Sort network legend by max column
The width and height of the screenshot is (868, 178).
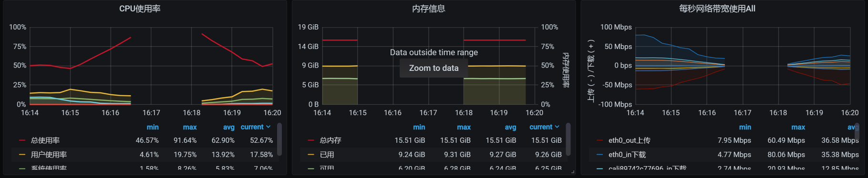(x=798, y=127)
